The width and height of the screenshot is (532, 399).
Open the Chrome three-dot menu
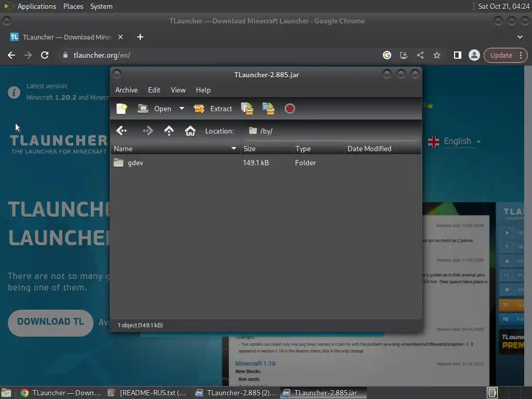click(521, 55)
